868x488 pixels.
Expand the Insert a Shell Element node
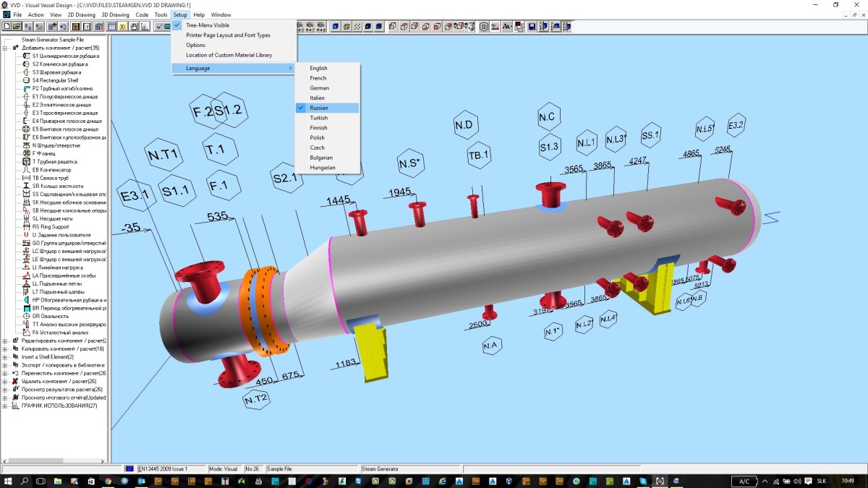[x=4, y=356]
